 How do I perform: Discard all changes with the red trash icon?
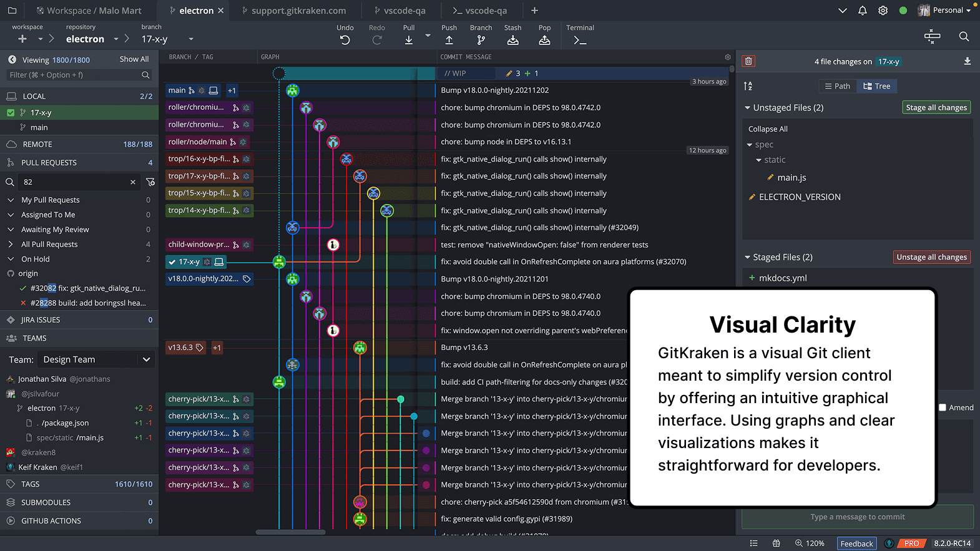(x=748, y=61)
